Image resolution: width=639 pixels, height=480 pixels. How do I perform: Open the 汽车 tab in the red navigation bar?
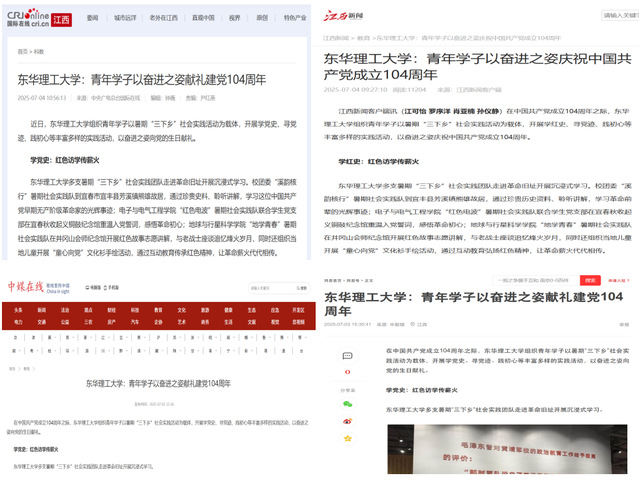135,322
